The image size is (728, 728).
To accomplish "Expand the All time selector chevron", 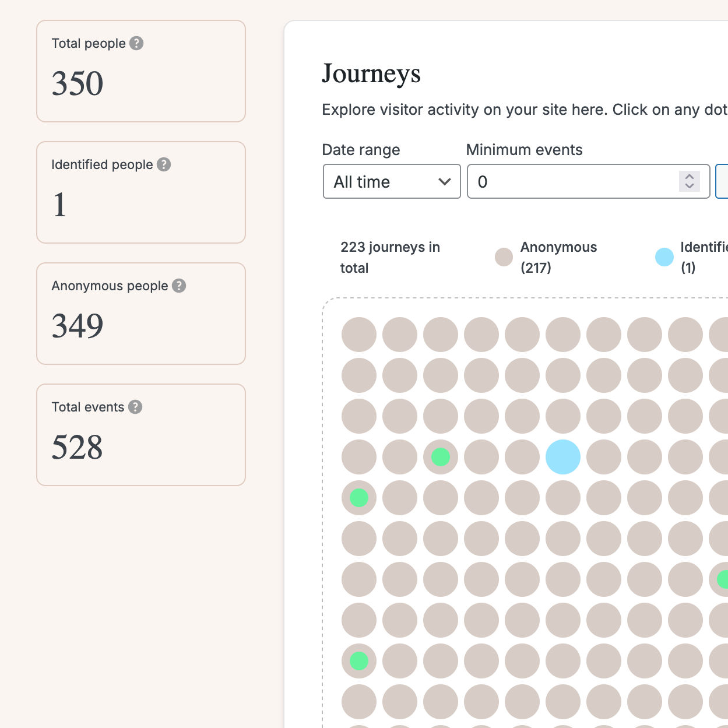I will click(x=442, y=181).
